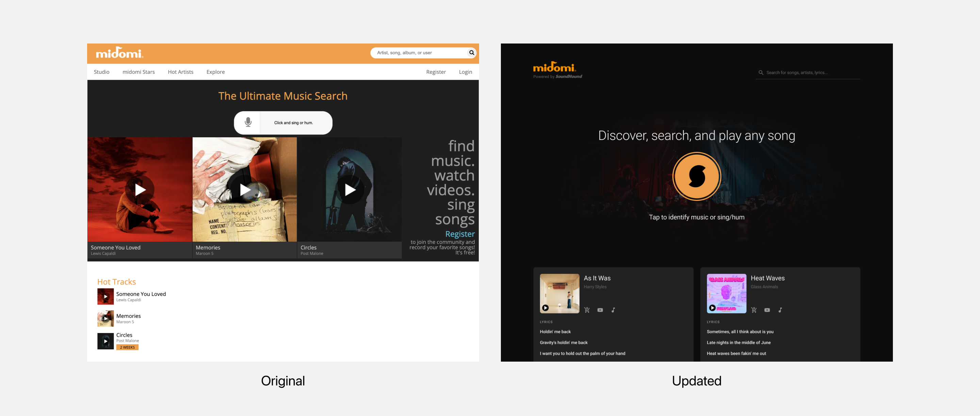Click the music note icon for As It Was

[x=613, y=310]
